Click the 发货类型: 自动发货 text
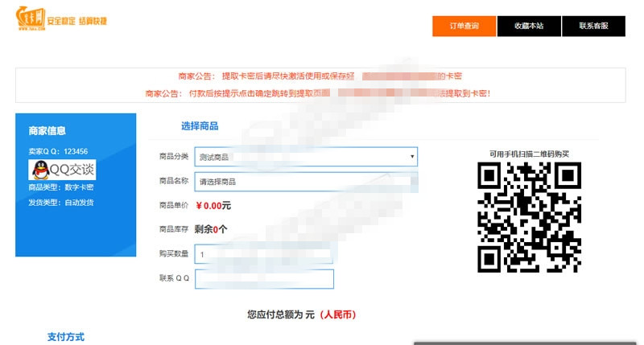Viewport: 644px width, 345px height. 61,203
